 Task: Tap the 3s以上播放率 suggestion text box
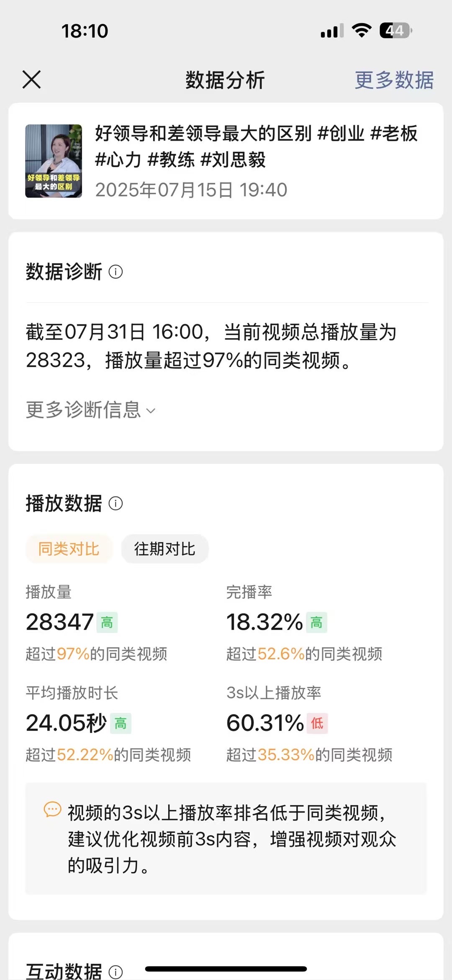click(226, 839)
